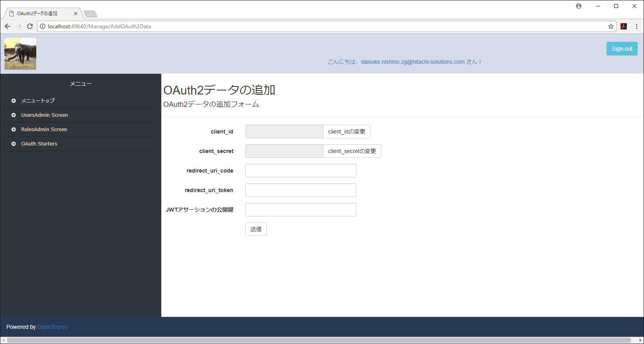Click the Open Touryo elephant logo
Image resolution: width=644 pixels, height=344 pixels.
click(x=20, y=54)
